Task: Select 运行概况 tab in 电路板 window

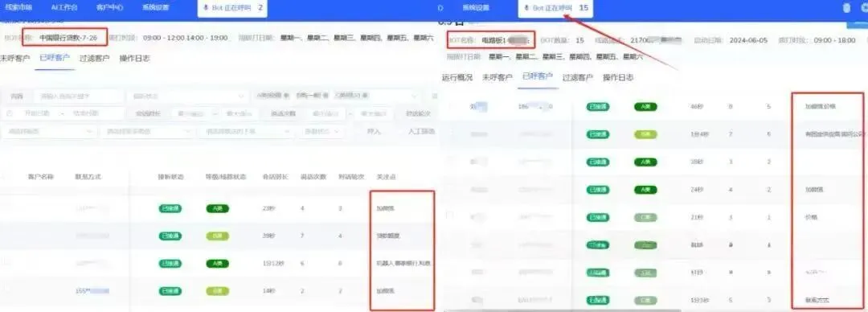Action: [457, 77]
